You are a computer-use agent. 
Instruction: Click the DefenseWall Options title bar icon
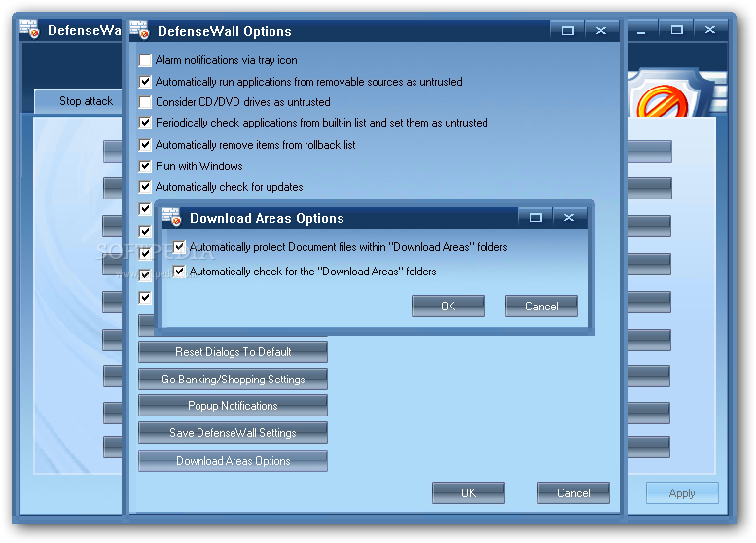pyautogui.click(x=139, y=30)
